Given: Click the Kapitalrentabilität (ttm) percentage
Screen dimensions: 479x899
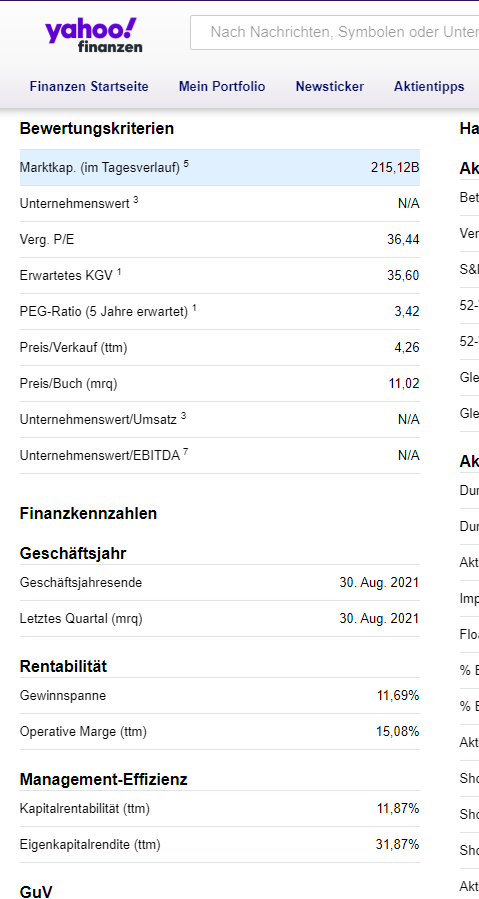Looking at the screenshot, I should tap(398, 809).
